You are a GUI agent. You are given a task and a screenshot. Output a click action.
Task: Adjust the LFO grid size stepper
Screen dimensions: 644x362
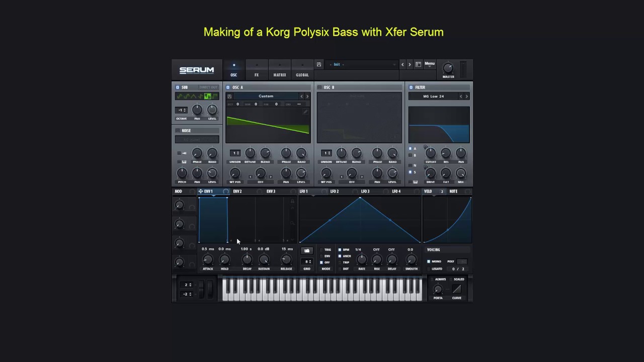click(x=307, y=261)
